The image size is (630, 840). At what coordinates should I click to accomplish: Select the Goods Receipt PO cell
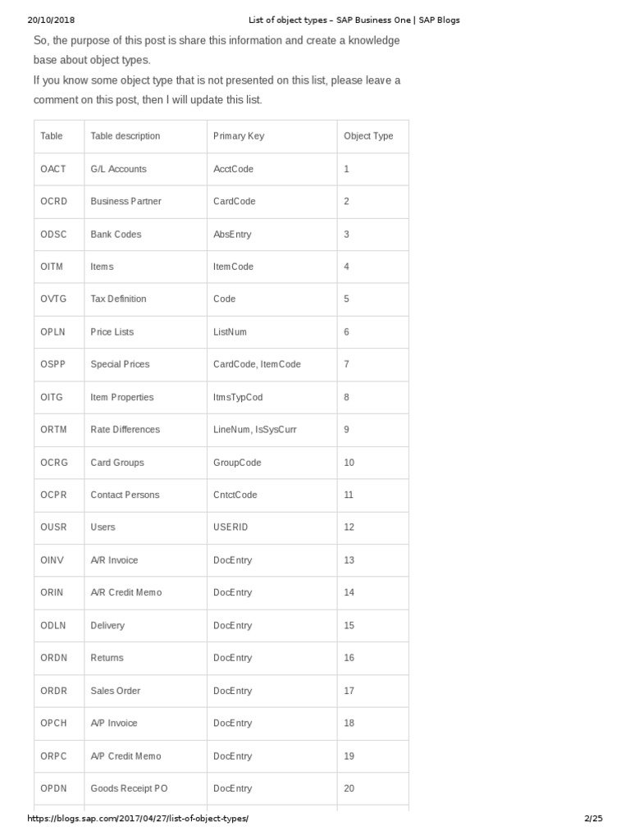[x=130, y=788]
